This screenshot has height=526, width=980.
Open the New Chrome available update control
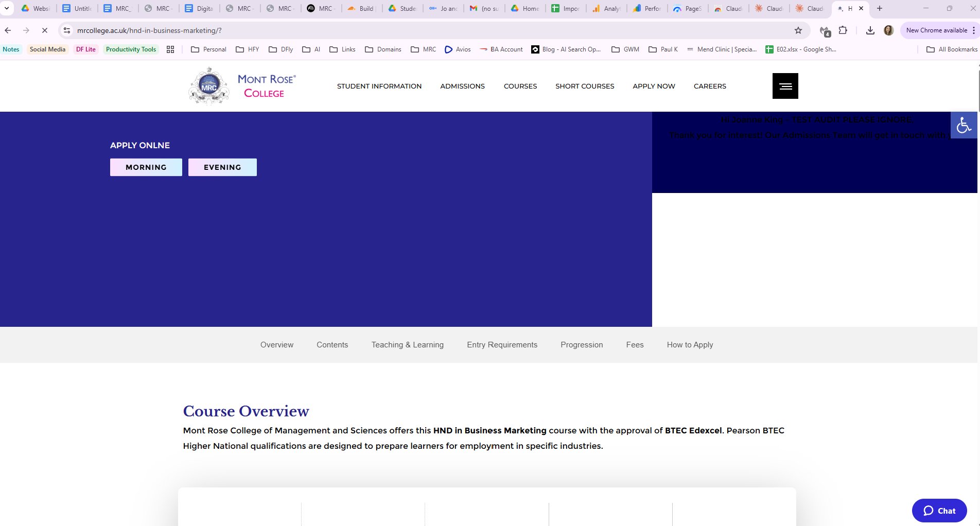938,30
